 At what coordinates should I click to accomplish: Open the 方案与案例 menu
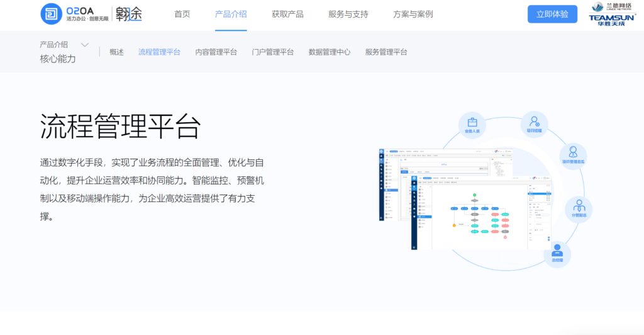[x=413, y=14]
